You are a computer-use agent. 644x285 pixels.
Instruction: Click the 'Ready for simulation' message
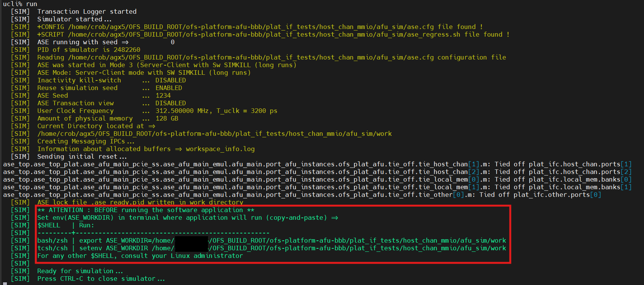point(80,271)
